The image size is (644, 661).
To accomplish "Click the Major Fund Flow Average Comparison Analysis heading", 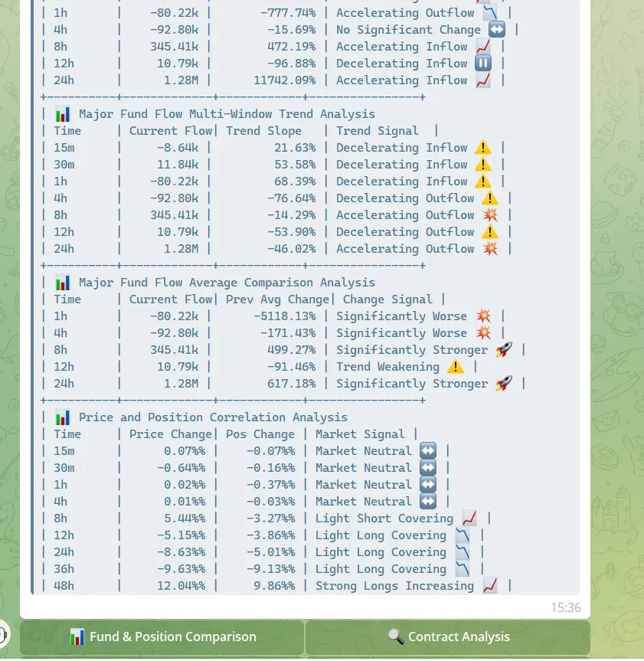I will [x=227, y=283].
